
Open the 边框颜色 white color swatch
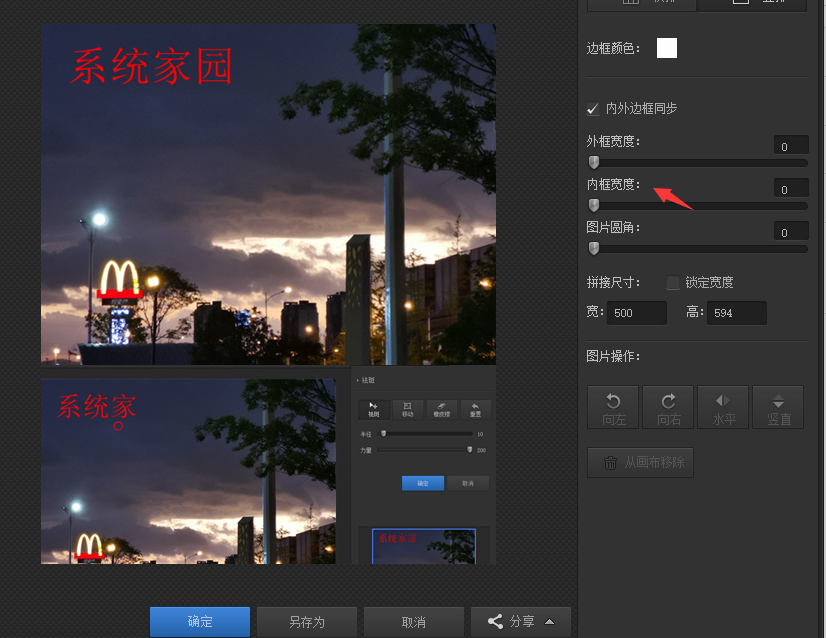click(667, 48)
